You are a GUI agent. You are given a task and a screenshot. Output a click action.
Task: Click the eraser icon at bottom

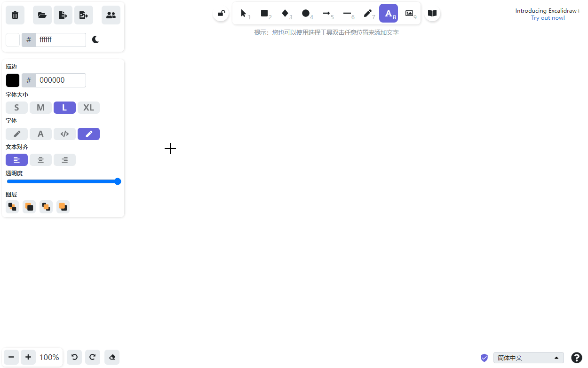tap(112, 357)
